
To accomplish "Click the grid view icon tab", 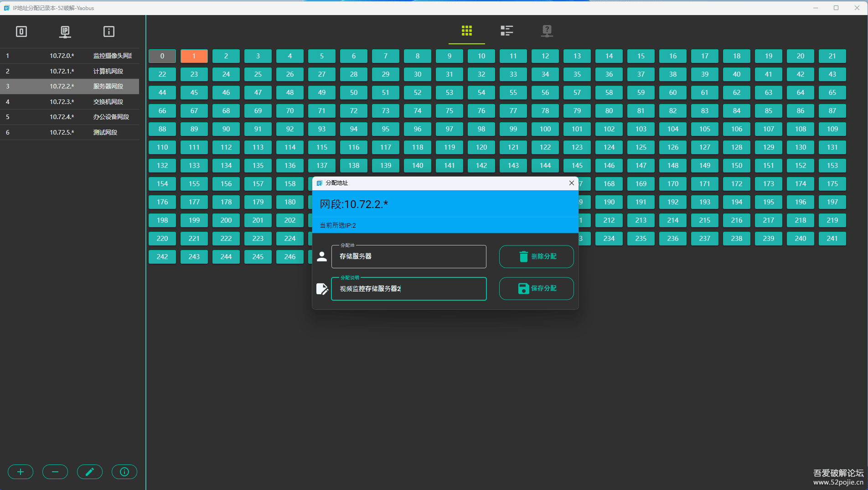I will pyautogui.click(x=466, y=31).
